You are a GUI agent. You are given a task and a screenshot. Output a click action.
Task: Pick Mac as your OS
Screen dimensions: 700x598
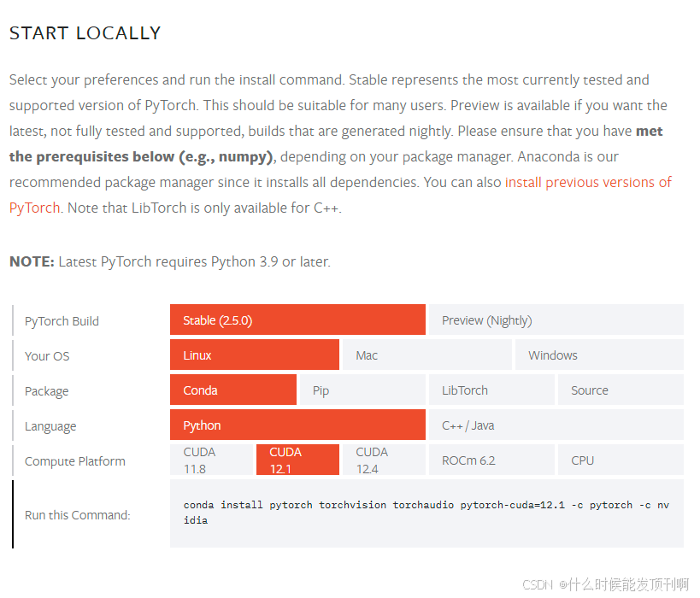pyautogui.click(x=426, y=355)
